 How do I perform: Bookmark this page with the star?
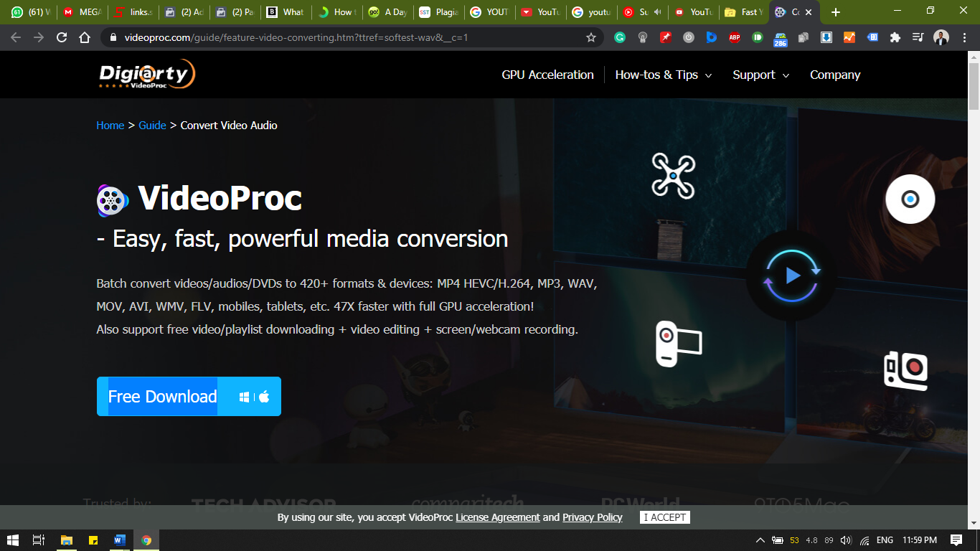tap(591, 37)
